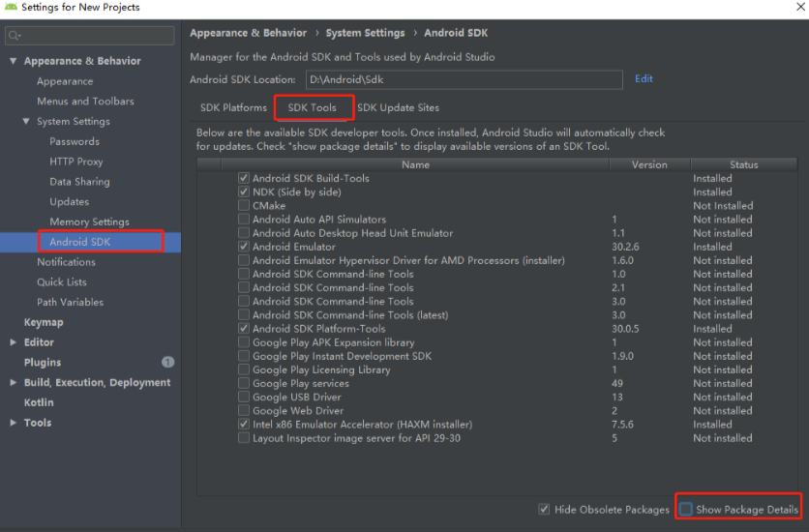This screenshot has height=532, width=809.
Task: Click Appearance & Behavior in the breadcrumb
Action: [x=248, y=33]
